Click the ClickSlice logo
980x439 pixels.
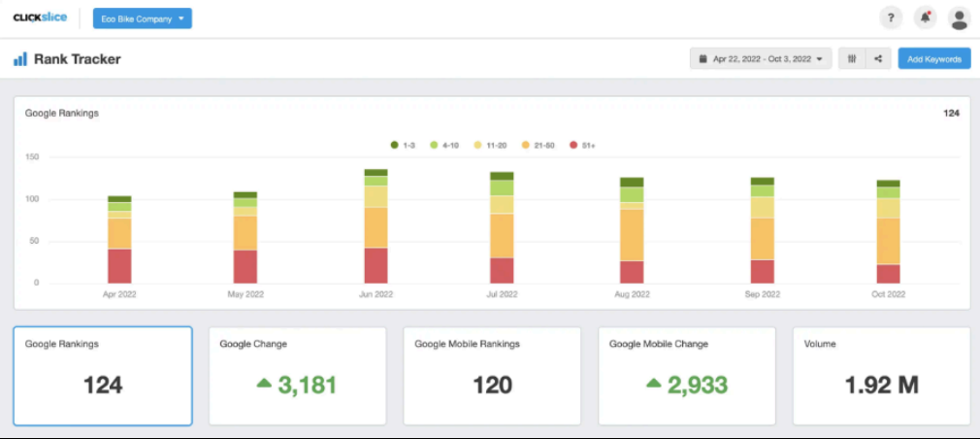(40, 17)
